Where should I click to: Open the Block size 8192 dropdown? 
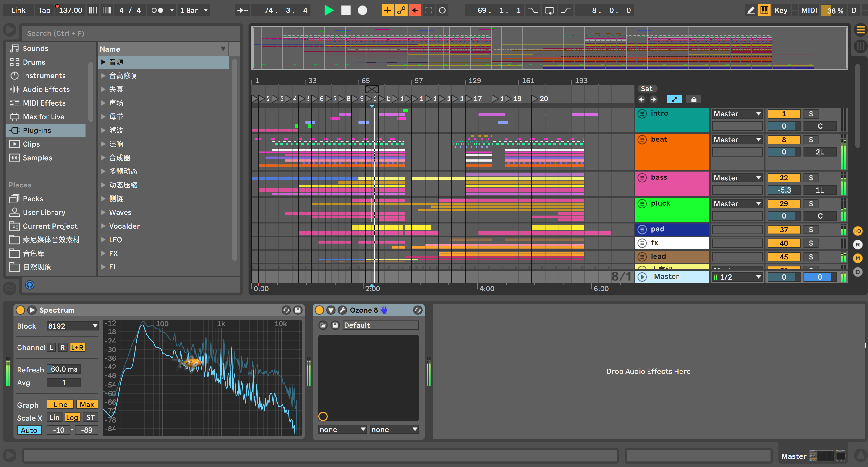coord(72,326)
